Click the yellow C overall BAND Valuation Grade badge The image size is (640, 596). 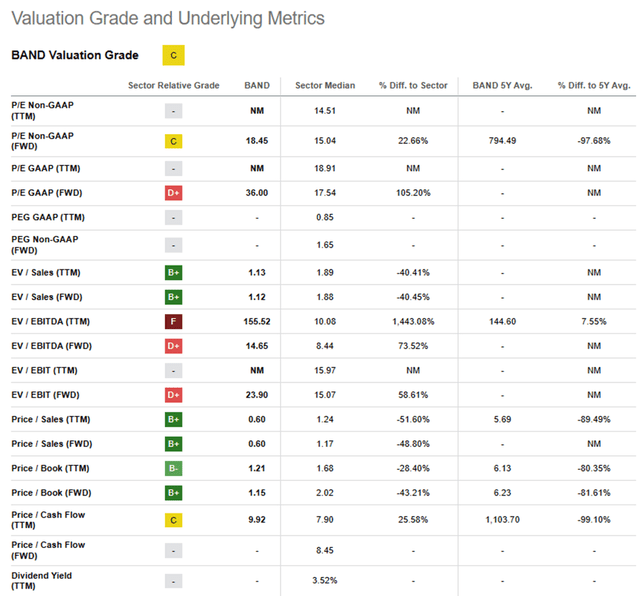pos(173,55)
